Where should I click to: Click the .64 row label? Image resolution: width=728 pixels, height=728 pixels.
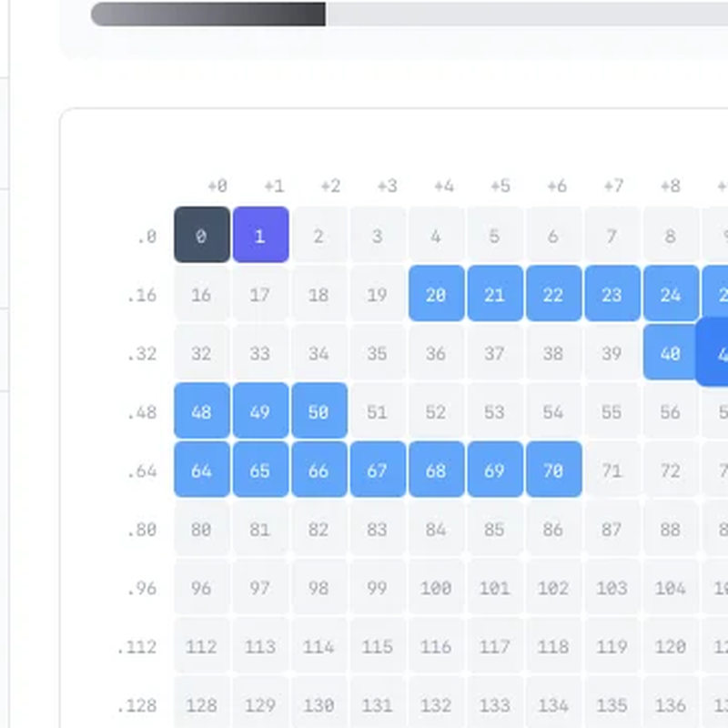pyautogui.click(x=143, y=470)
